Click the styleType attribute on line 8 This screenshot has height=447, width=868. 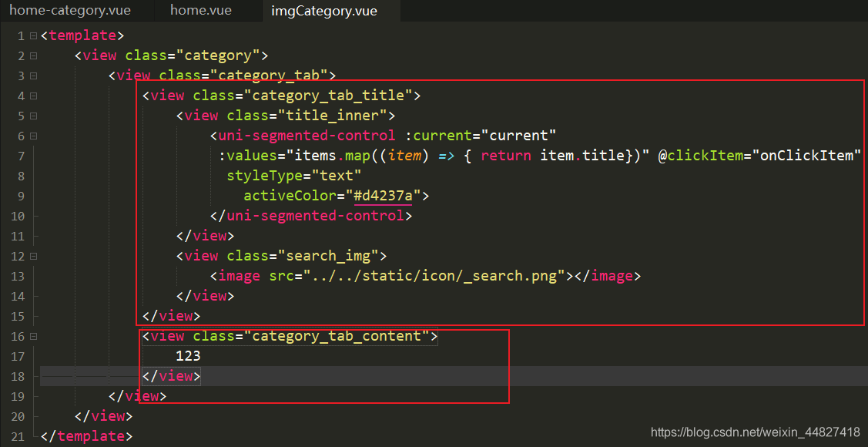(x=265, y=176)
